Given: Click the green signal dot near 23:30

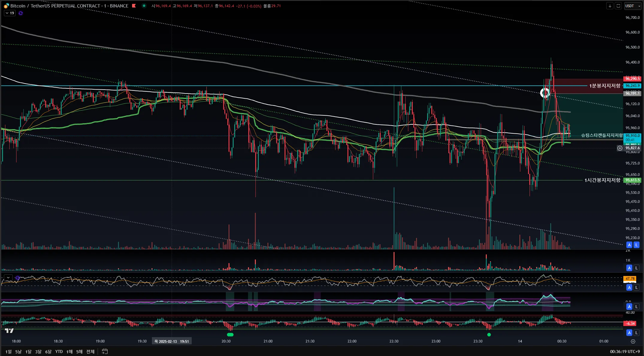Looking at the screenshot, I should pos(489,335).
